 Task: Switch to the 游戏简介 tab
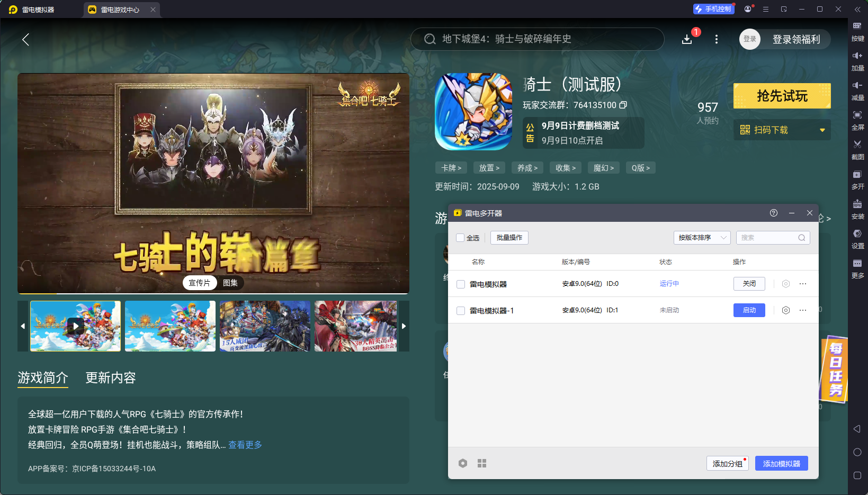click(x=43, y=377)
